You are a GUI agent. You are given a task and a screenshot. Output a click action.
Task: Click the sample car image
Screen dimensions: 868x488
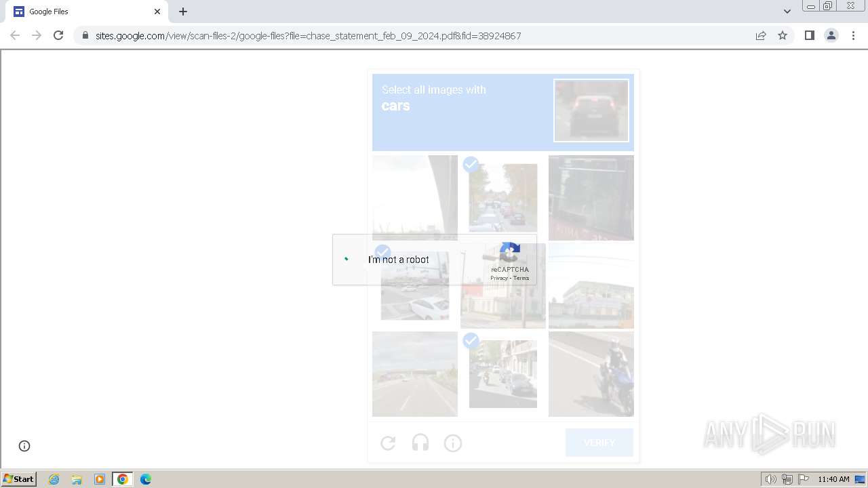591,110
